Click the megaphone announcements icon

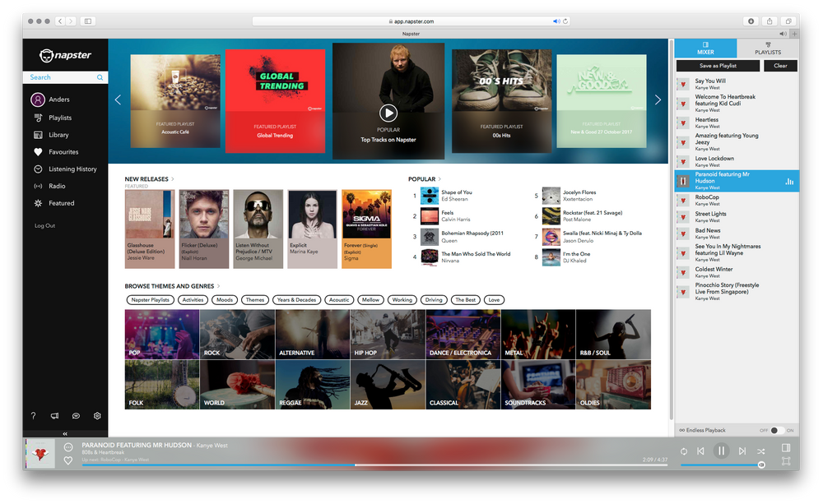[x=54, y=415]
